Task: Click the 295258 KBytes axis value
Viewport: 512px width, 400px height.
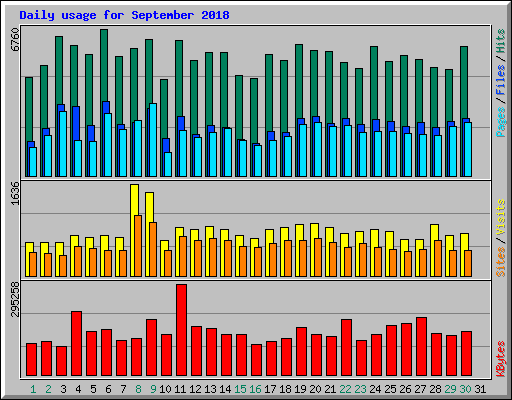Action: (15, 299)
